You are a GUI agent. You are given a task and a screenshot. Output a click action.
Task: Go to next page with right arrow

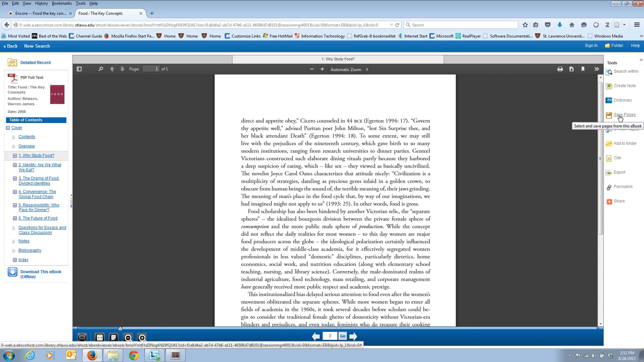tap(353, 336)
